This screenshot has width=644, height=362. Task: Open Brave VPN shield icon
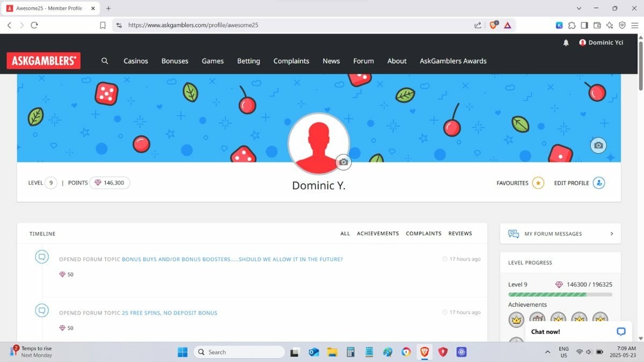click(x=622, y=25)
